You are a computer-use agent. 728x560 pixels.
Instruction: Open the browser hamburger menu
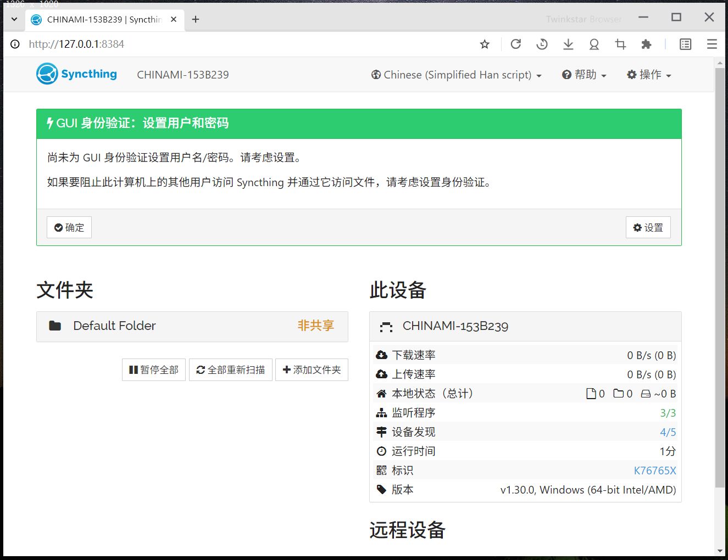[712, 44]
